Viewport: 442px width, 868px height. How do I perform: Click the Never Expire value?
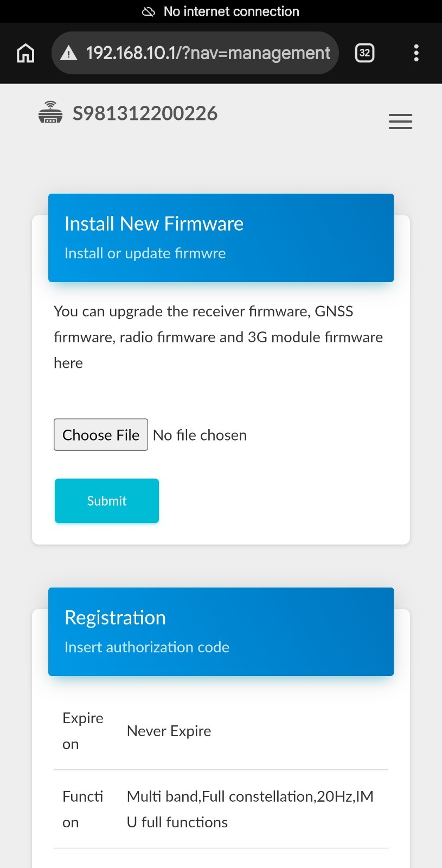click(169, 731)
